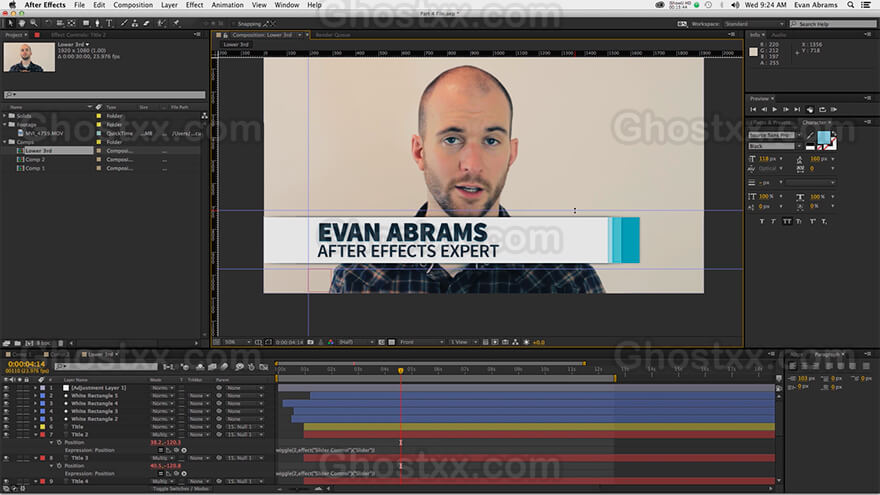This screenshot has height=495, width=880.
Task: Select the Brush tool
Action: pyautogui.click(x=123, y=23)
